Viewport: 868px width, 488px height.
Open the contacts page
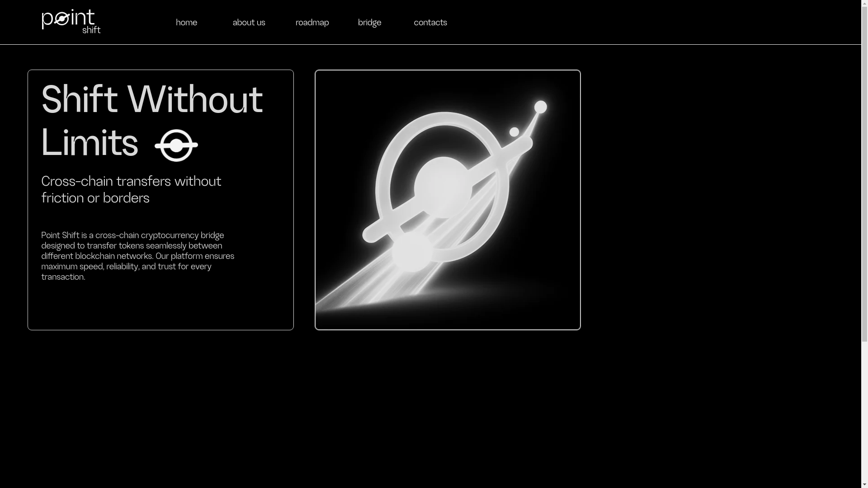click(430, 23)
